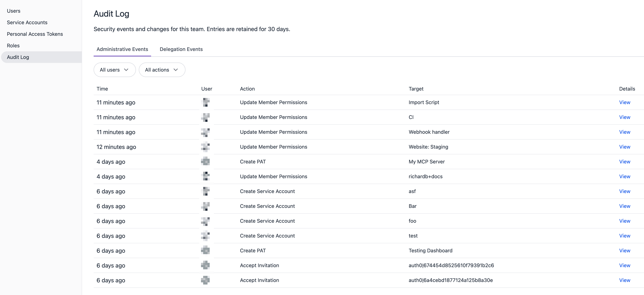Click the Testing Dashboard target cell
Viewport: 644px width, 295px height.
point(431,251)
